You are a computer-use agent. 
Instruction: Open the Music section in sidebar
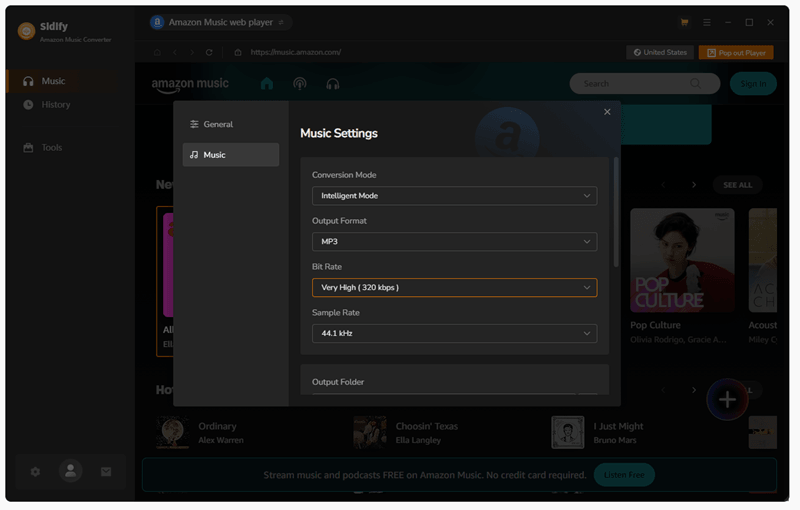(62, 81)
